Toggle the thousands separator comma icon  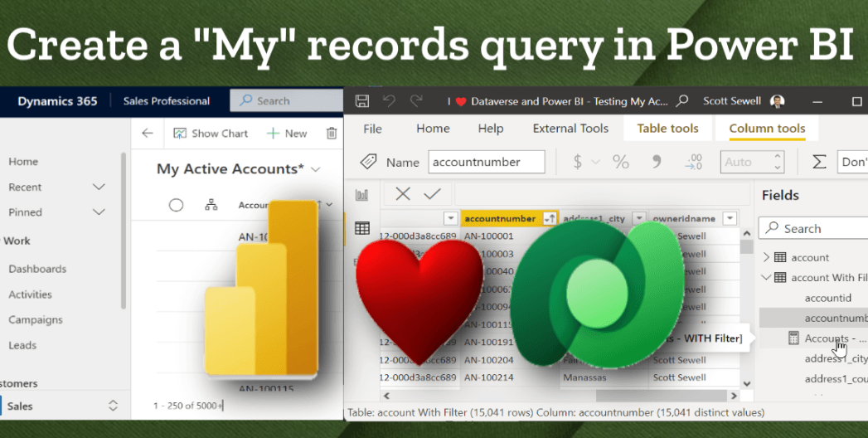(x=657, y=161)
